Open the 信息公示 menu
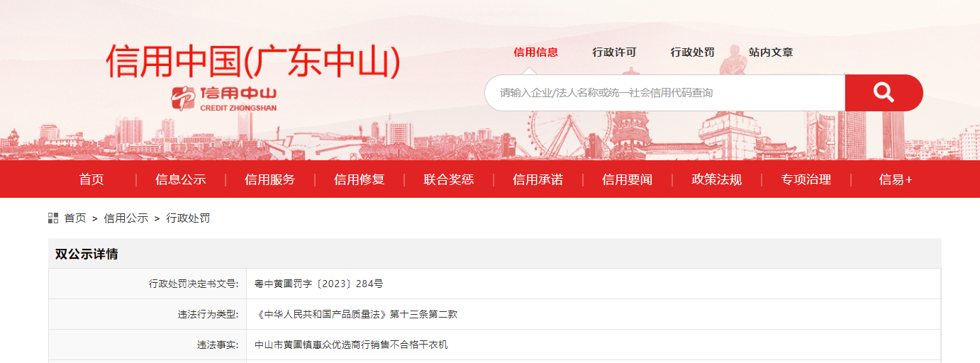This screenshot has width=980, height=363. pyautogui.click(x=181, y=179)
